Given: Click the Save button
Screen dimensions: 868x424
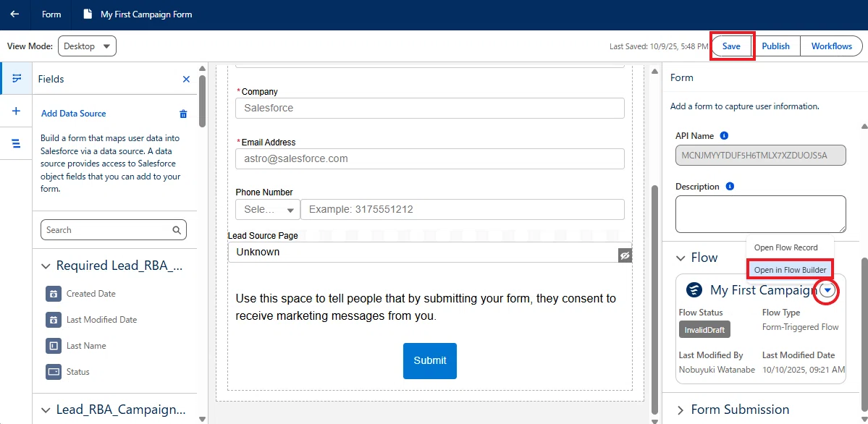Looking at the screenshot, I should 730,46.
